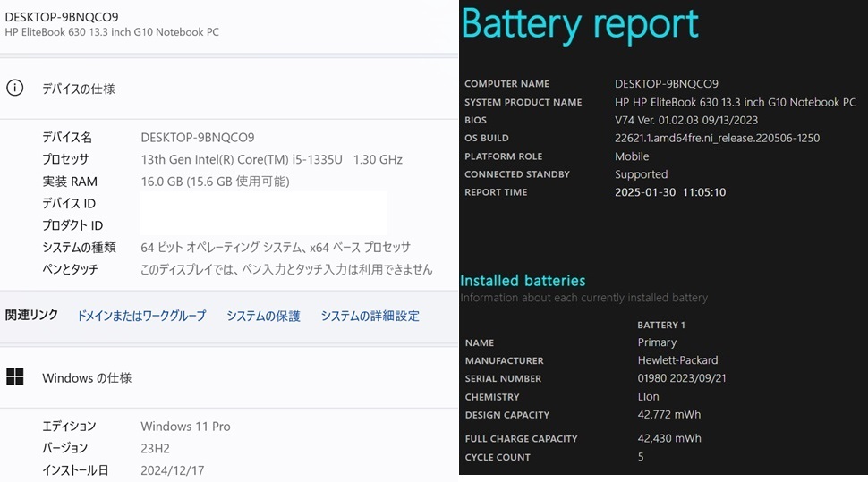
Task: Open the ドメインまたはワークグループ link
Action: click(x=141, y=316)
